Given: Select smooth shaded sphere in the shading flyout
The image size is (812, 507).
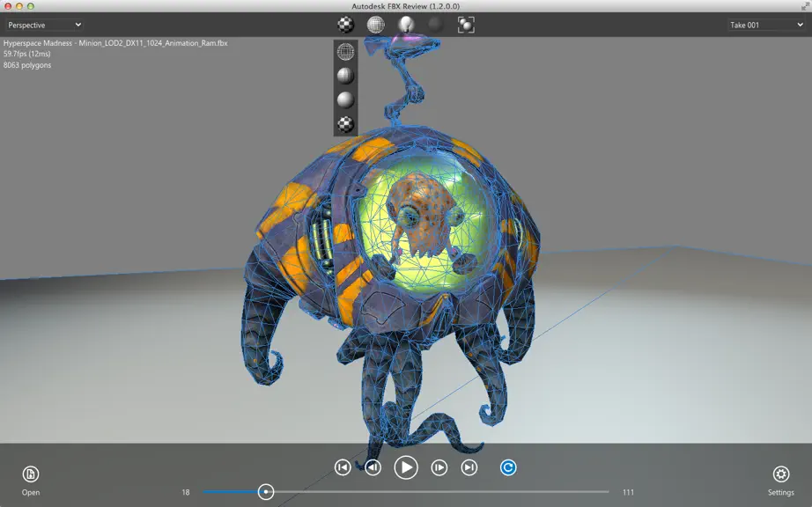Looking at the screenshot, I should pos(345,99).
